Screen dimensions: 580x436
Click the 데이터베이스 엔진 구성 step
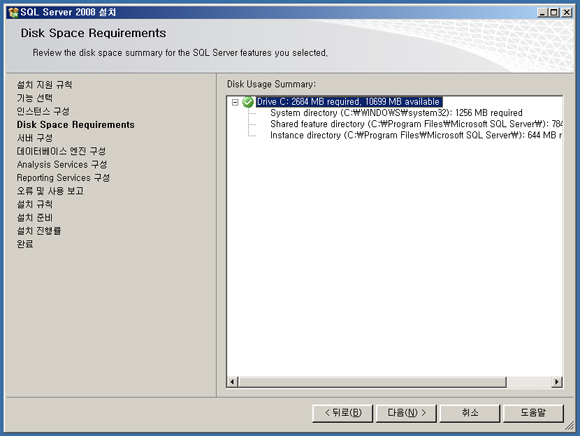coord(61,151)
